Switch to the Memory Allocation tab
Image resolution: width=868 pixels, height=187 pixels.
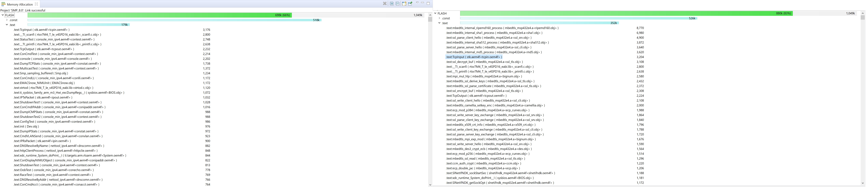(x=20, y=4)
